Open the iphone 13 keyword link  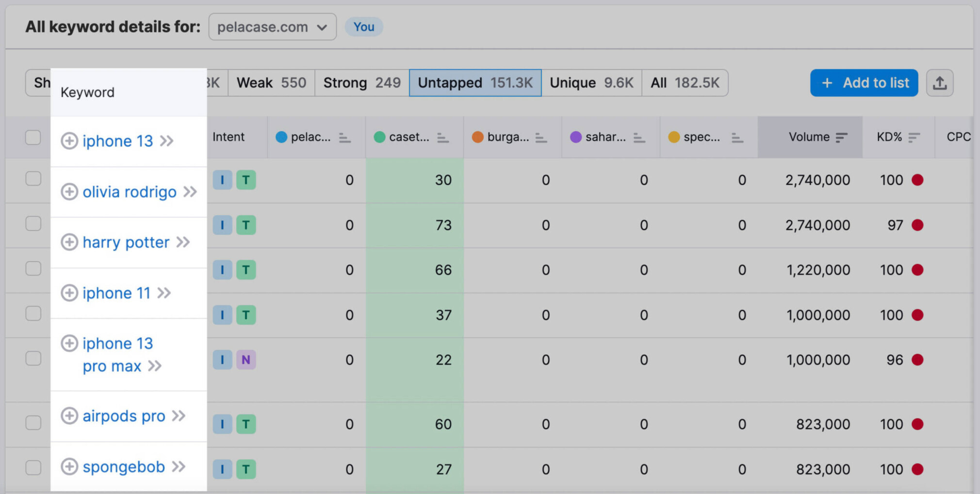(117, 141)
